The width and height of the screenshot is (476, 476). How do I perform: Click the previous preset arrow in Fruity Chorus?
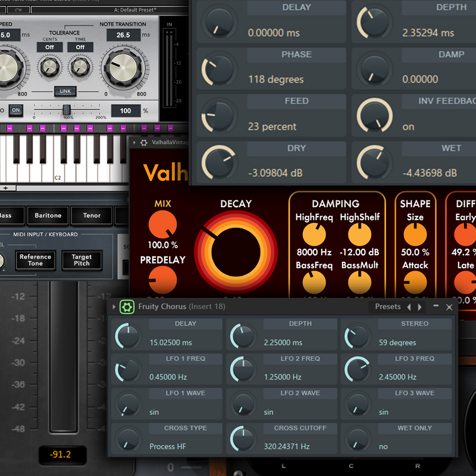409,306
